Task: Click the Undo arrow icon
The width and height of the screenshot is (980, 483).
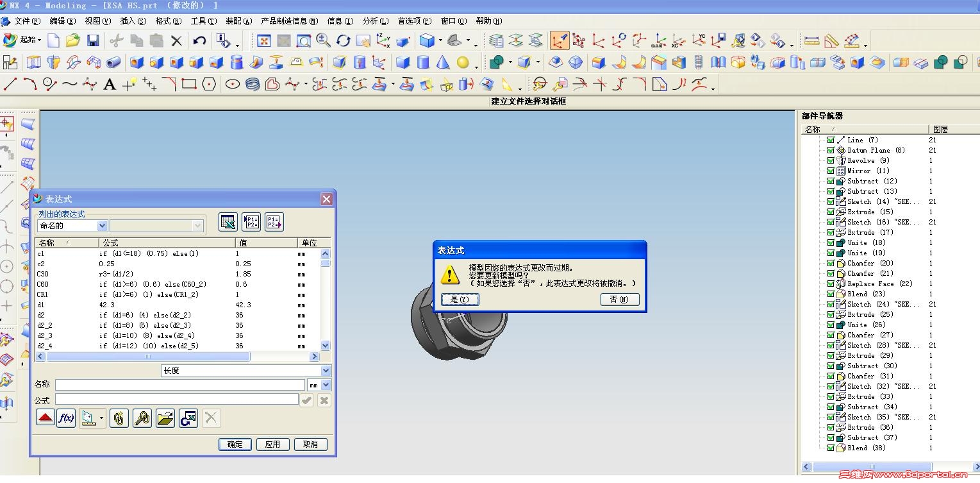Action: (199, 40)
